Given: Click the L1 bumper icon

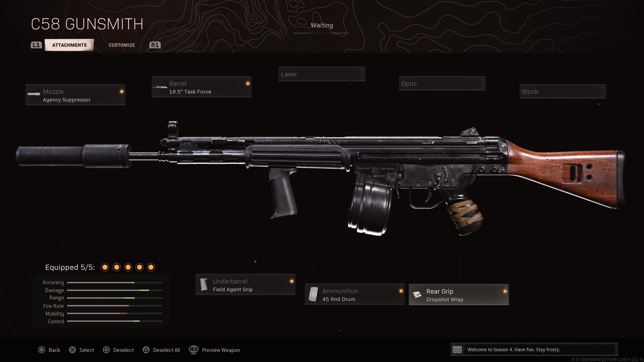Looking at the screenshot, I should [x=36, y=45].
